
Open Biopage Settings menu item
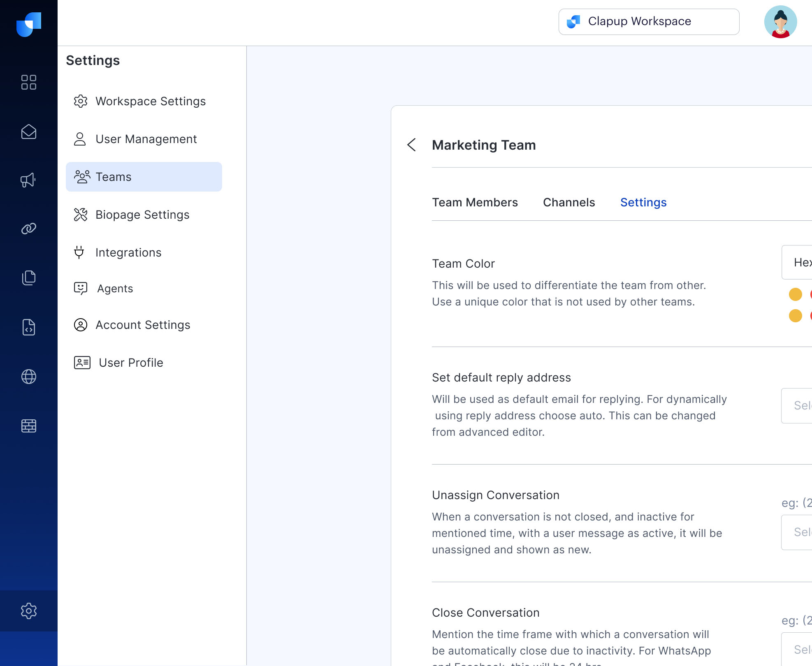pyautogui.click(x=144, y=215)
